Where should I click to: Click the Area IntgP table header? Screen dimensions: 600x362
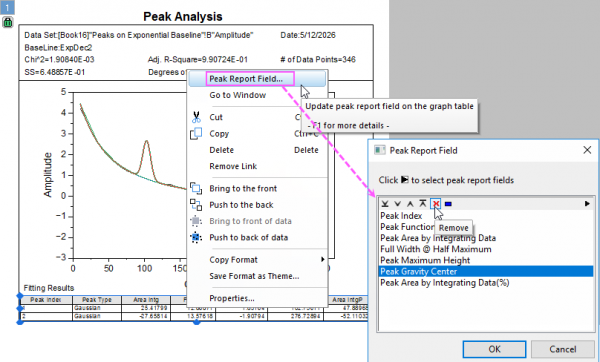348,300
